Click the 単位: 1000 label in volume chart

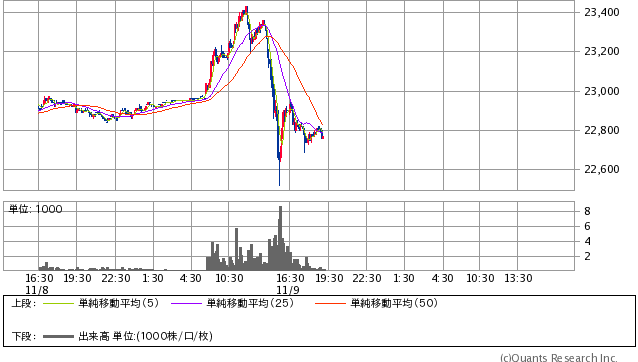coord(36,209)
